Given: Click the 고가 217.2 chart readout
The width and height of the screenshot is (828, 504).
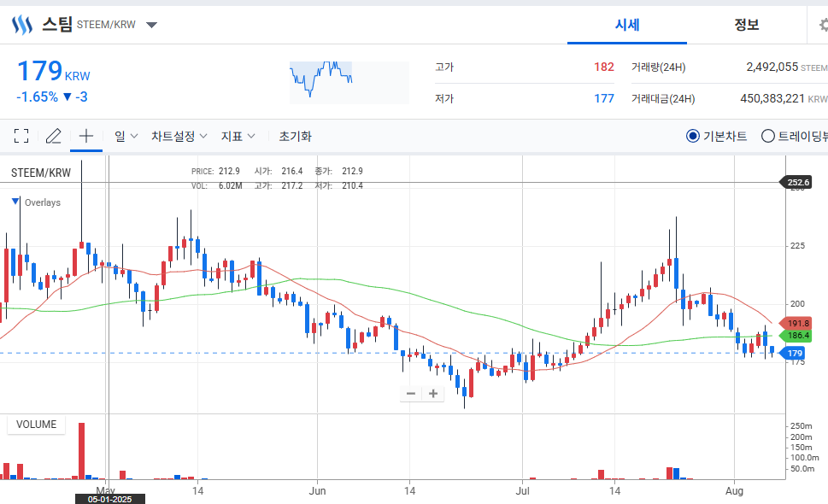Looking at the screenshot, I should point(279,185).
